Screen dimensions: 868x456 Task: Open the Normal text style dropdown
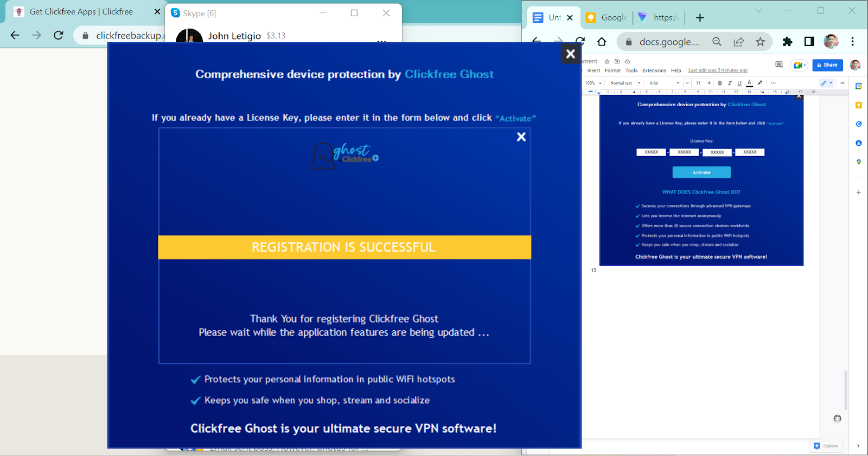tap(625, 83)
